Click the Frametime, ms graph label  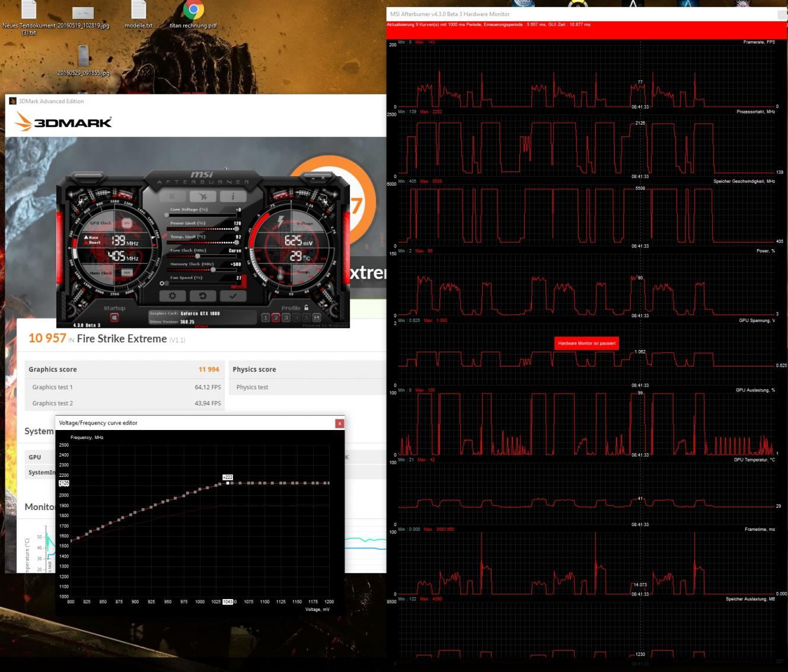tap(760, 529)
